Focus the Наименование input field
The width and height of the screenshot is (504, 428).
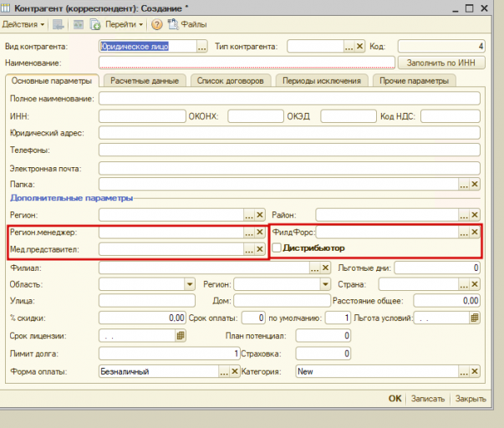pyautogui.click(x=247, y=63)
